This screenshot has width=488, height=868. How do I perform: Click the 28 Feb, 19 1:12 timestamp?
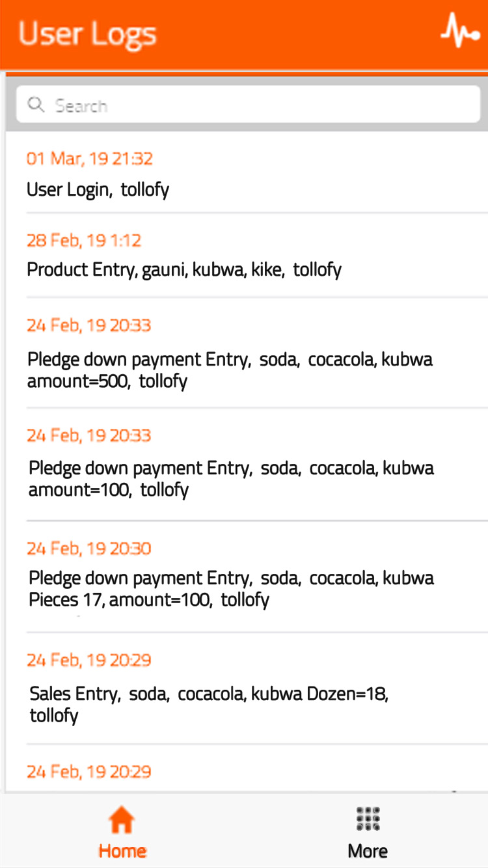pyautogui.click(x=84, y=241)
